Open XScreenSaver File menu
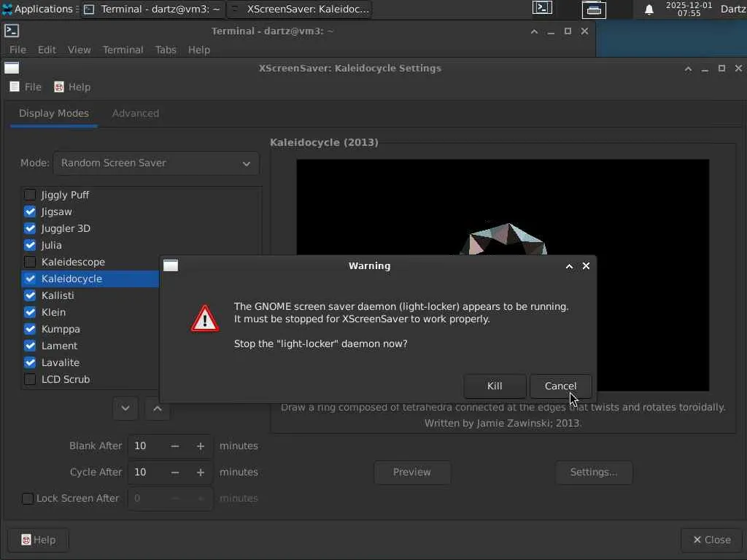 tap(26, 87)
